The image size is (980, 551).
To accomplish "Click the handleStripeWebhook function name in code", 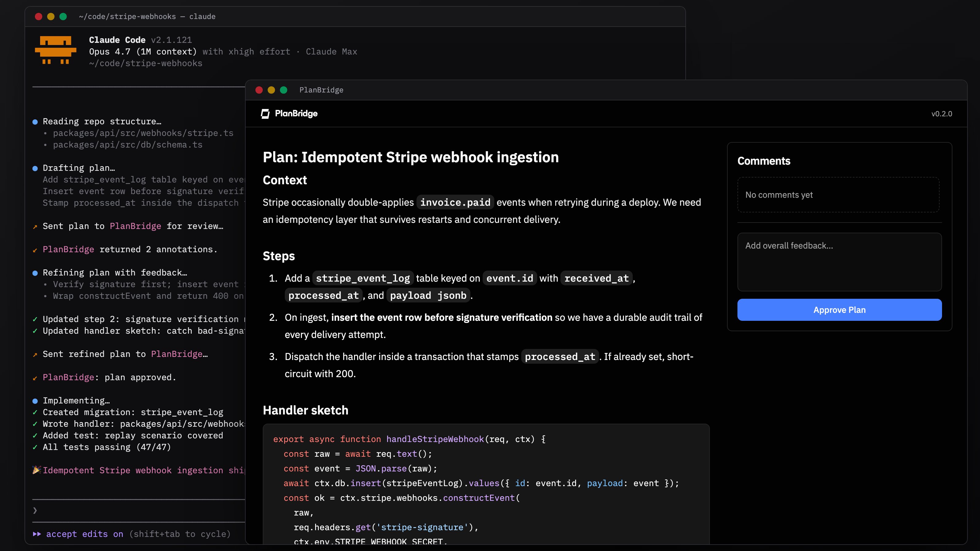I will [435, 439].
